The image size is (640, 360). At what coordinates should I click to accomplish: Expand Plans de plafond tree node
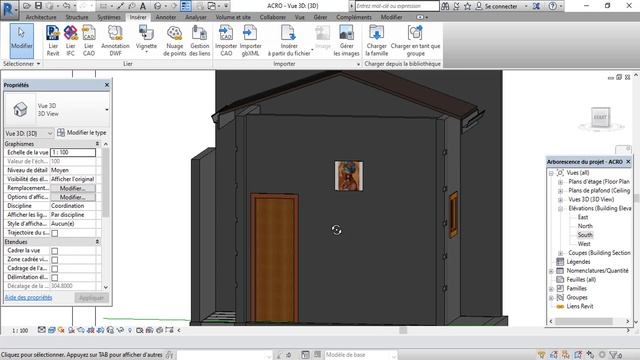(560, 191)
